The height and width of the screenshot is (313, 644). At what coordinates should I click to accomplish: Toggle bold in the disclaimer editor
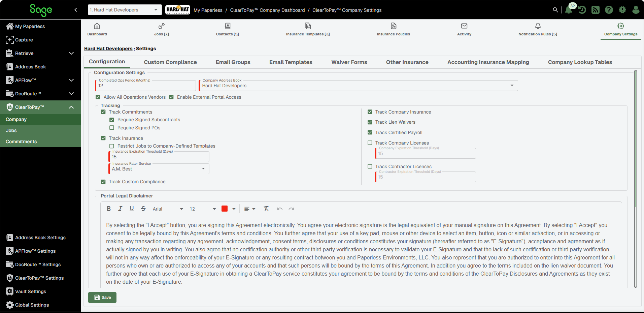click(x=109, y=209)
